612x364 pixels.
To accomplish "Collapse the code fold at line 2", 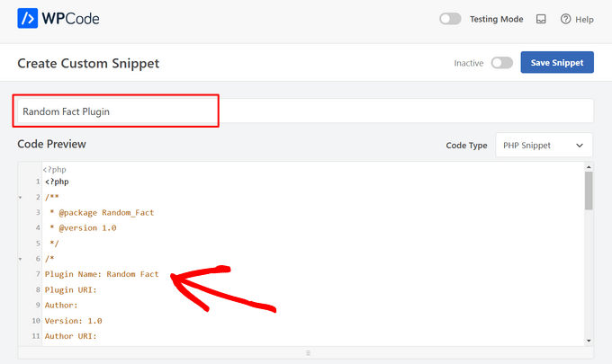I will tap(21, 197).
